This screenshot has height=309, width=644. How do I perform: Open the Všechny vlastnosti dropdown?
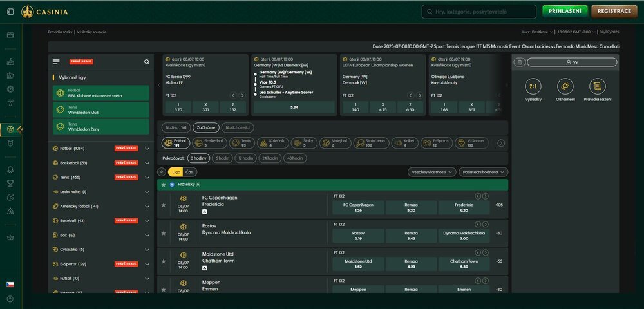431,172
